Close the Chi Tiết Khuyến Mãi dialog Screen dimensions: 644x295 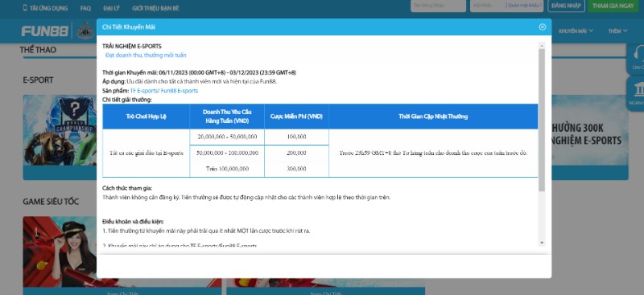[x=542, y=27]
